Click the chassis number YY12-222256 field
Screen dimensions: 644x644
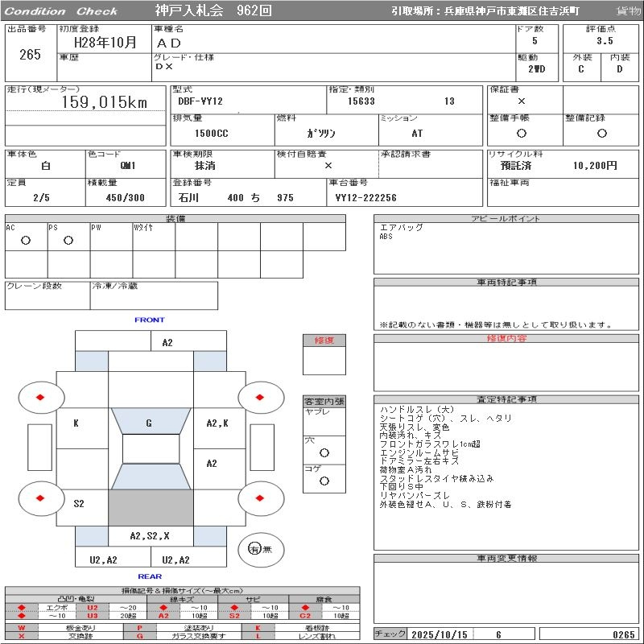[x=366, y=198]
